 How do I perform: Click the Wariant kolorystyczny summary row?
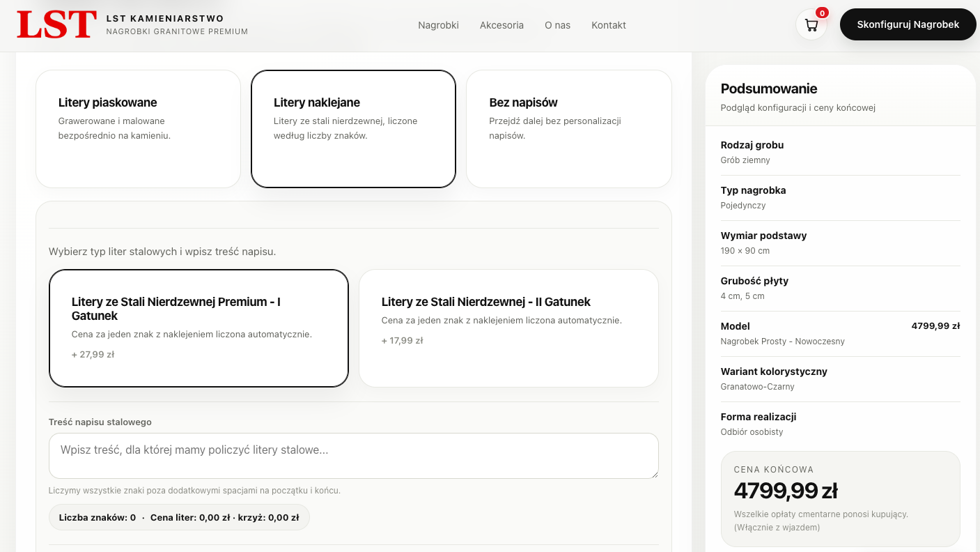click(841, 379)
